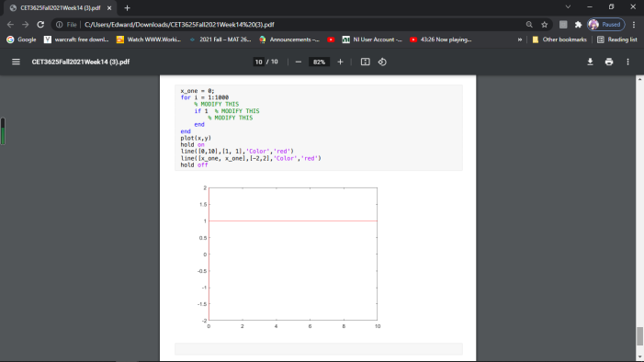644x362 pixels.
Task: Click the 'if 1 % MODIFY THIS' code line
Action: [227, 111]
